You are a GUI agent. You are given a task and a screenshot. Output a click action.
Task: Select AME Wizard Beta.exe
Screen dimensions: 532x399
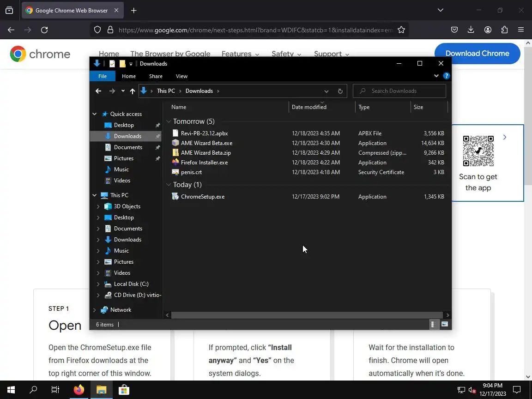[x=206, y=143]
